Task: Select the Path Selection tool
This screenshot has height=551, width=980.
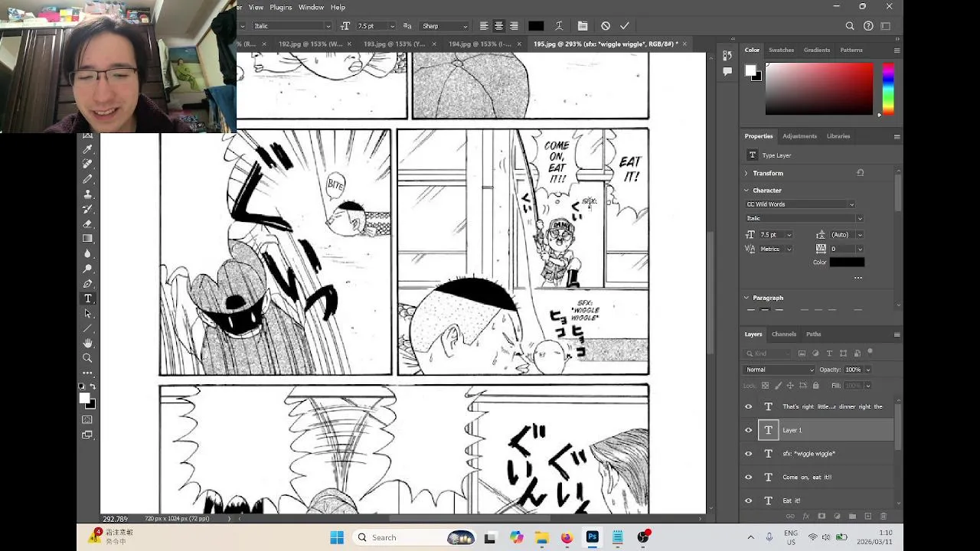Action: (x=87, y=314)
